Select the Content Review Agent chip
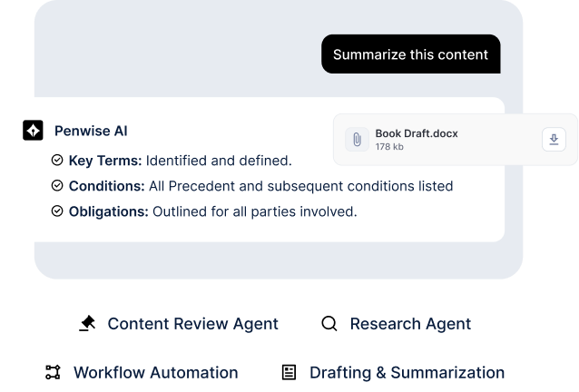Image resolution: width=579 pixels, height=392 pixels. pos(182,324)
